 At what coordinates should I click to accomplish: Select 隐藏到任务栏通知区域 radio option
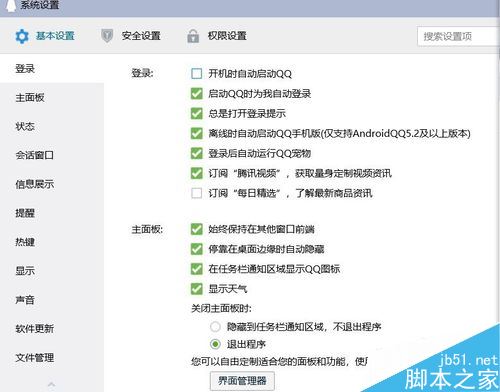click(x=215, y=327)
